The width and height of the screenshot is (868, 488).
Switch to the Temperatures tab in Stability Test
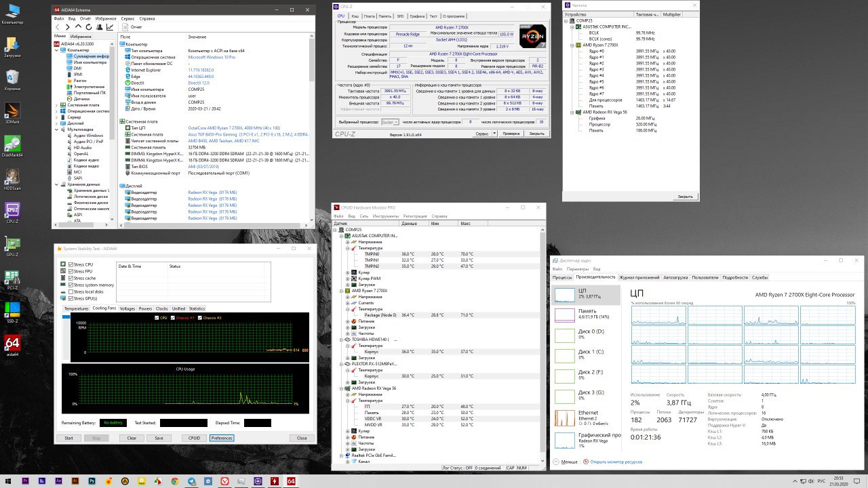pos(76,308)
